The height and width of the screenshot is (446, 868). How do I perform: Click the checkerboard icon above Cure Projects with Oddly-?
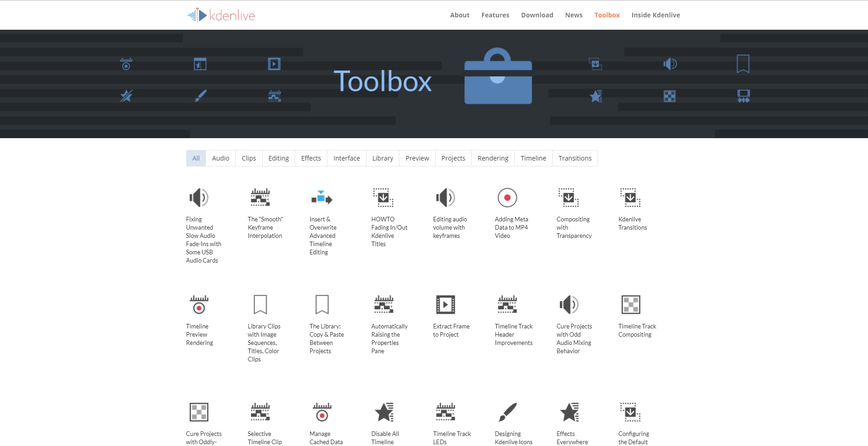click(x=199, y=412)
